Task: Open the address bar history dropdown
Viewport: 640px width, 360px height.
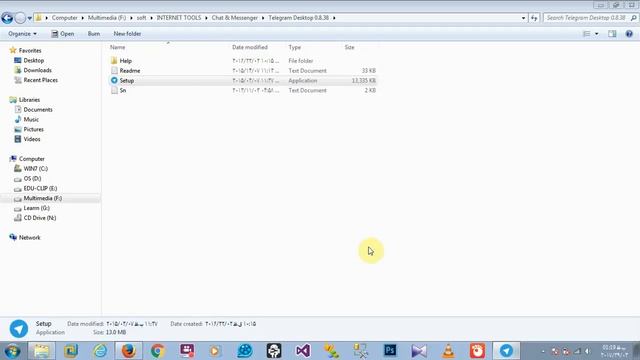Action: (x=523, y=18)
